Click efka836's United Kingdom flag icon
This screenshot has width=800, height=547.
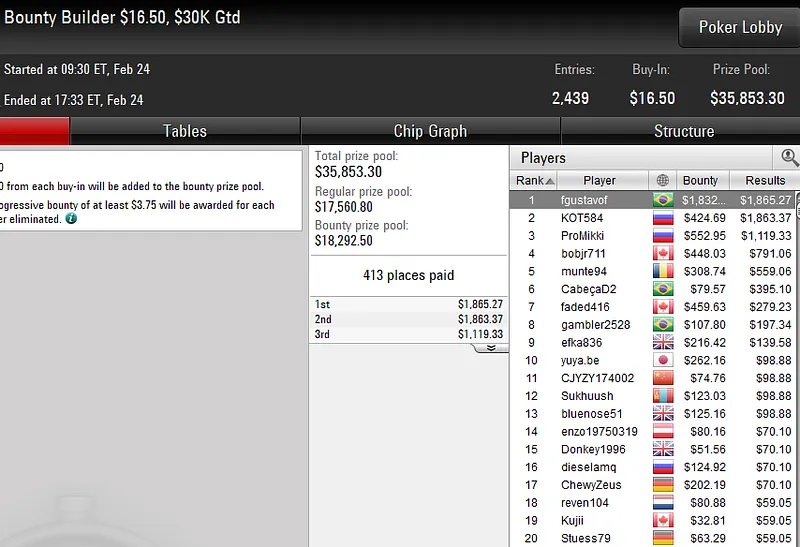tap(663, 342)
